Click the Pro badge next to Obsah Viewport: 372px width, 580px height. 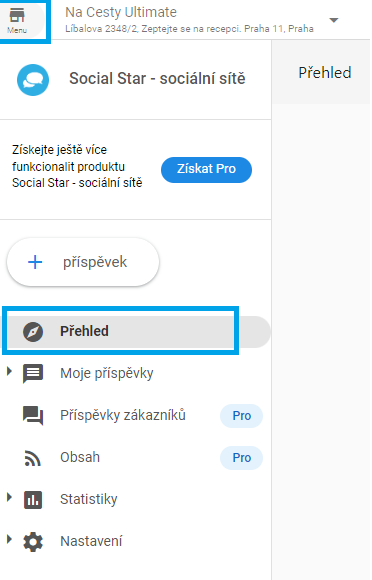point(241,458)
